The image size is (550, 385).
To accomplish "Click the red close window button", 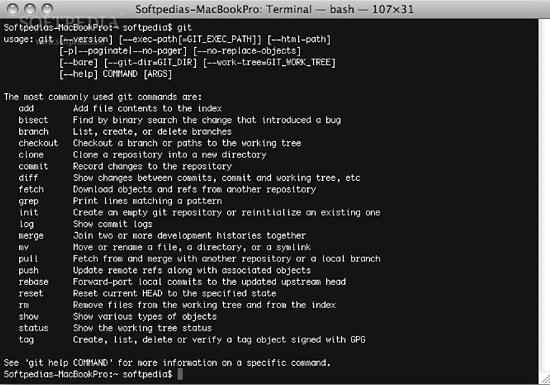I will (x=13, y=9).
